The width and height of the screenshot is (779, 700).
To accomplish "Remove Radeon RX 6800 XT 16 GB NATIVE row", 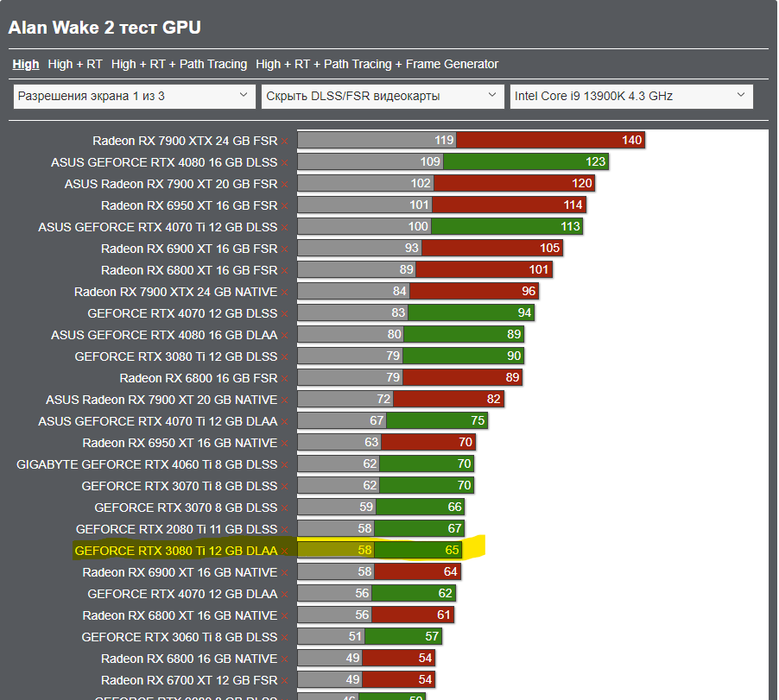I will 285,616.
